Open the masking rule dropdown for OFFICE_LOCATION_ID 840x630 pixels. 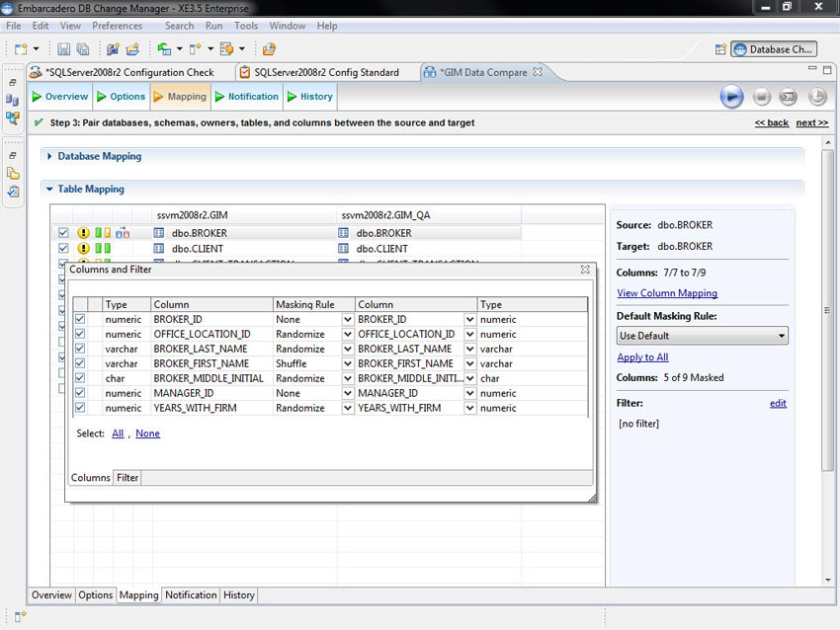(x=348, y=334)
